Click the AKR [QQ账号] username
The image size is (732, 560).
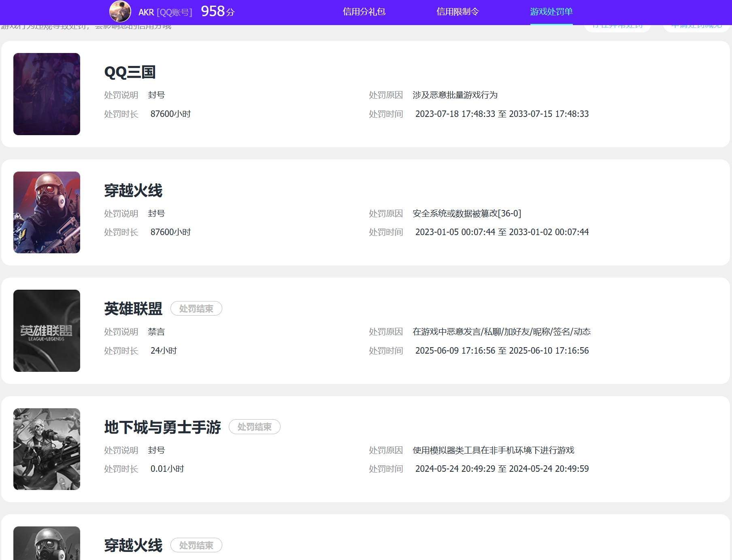(x=165, y=12)
